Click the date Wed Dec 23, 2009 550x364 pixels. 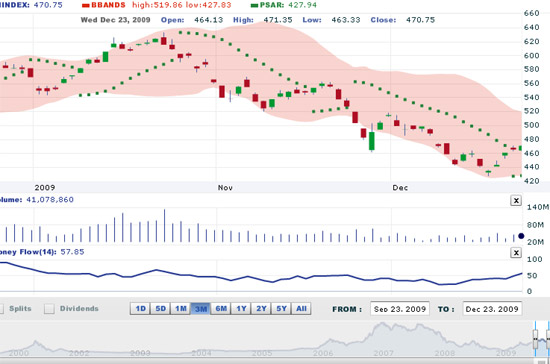(x=115, y=20)
